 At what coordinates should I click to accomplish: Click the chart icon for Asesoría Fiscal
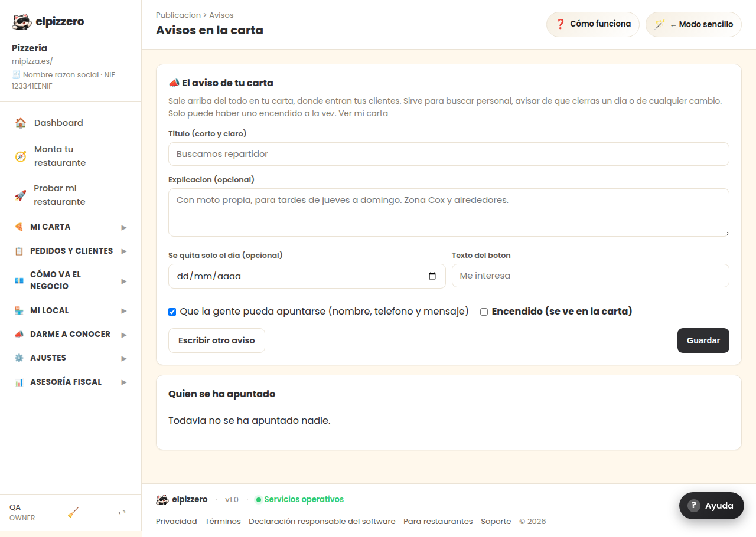tap(19, 382)
